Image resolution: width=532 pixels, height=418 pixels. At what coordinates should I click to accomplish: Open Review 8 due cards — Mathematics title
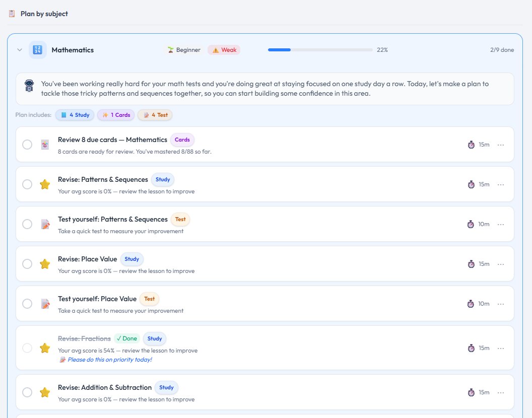click(113, 140)
